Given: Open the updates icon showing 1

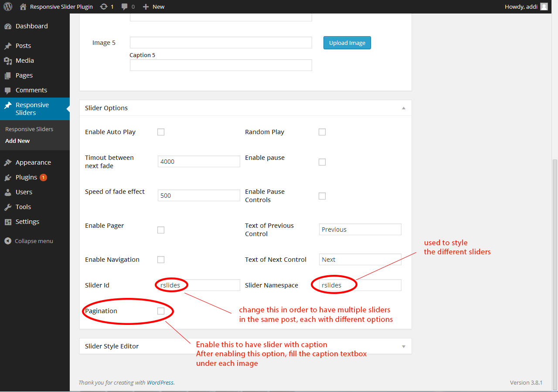Looking at the screenshot, I should click(103, 7).
